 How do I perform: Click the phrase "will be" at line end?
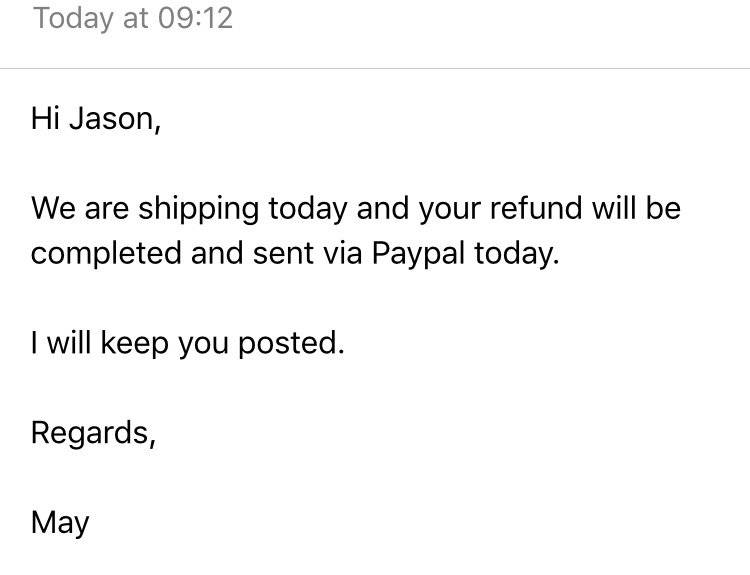click(636, 208)
